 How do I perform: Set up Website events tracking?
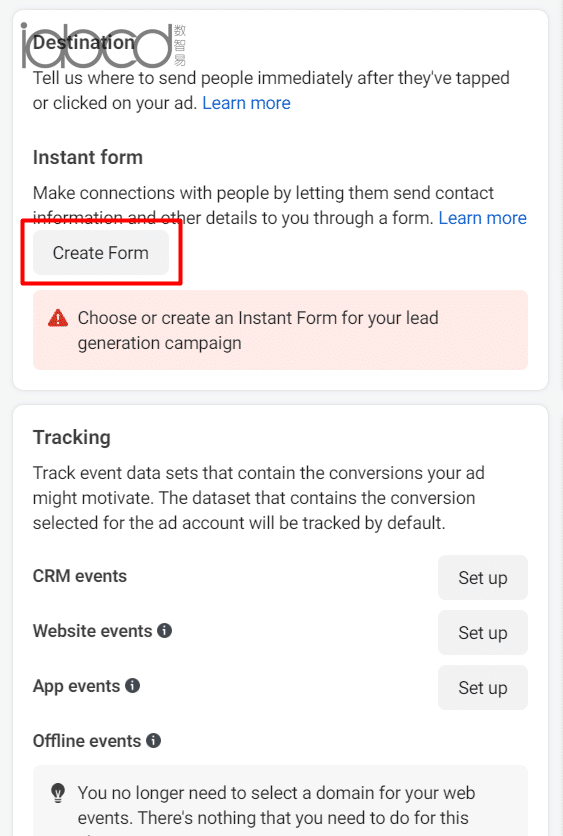[483, 632]
